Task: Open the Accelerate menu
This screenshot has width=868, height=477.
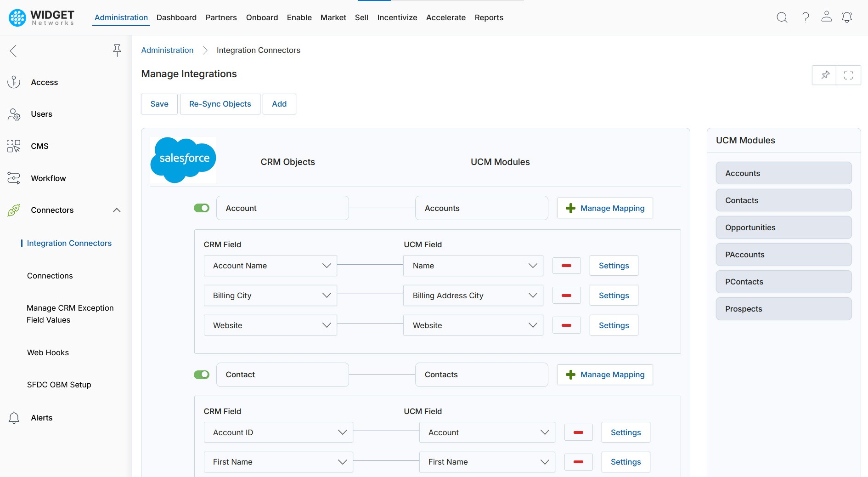Action: (445, 17)
